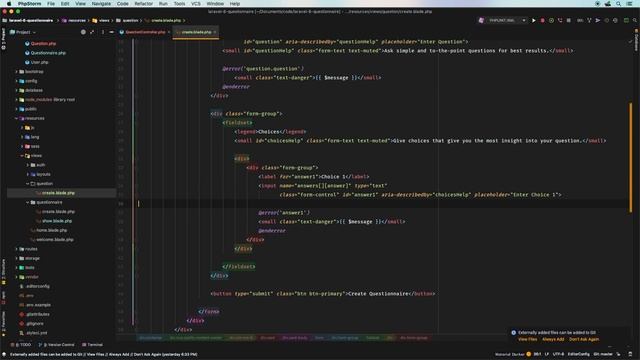The image size is (640, 360).
Task: Click the git push arrow icon in toolbar
Action: point(598,20)
